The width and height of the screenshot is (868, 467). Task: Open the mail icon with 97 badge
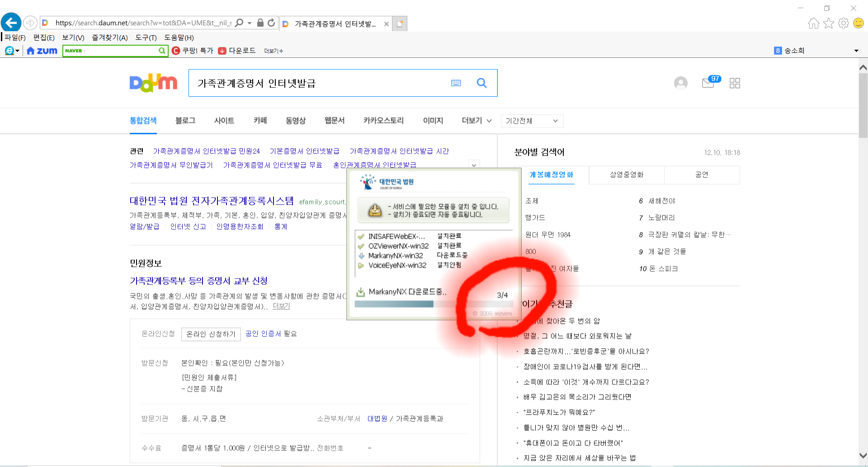click(x=710, y=82)
